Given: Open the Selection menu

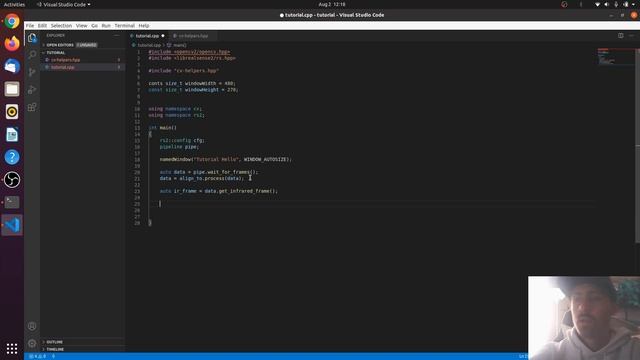Looking at the screenshot, I should pyautogui.click(x=61, y=25).
